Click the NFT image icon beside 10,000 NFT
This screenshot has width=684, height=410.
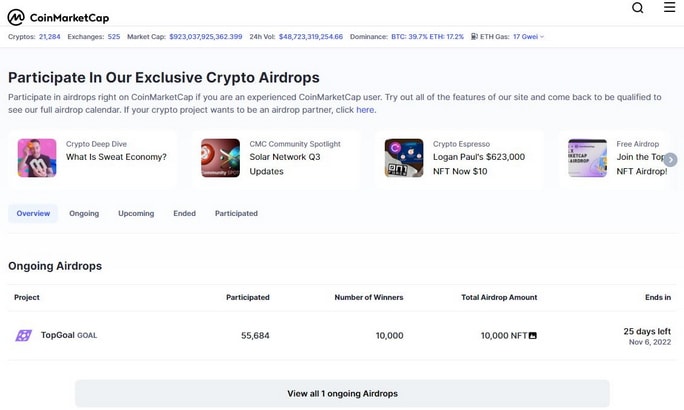[533, 336]
